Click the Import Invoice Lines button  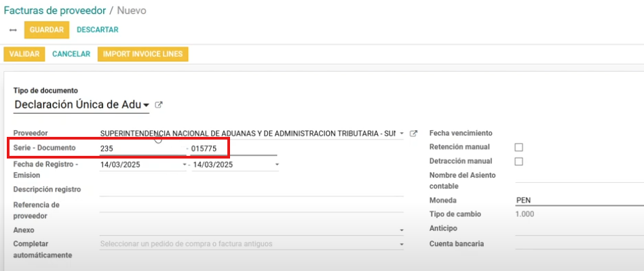pos(143,54)
